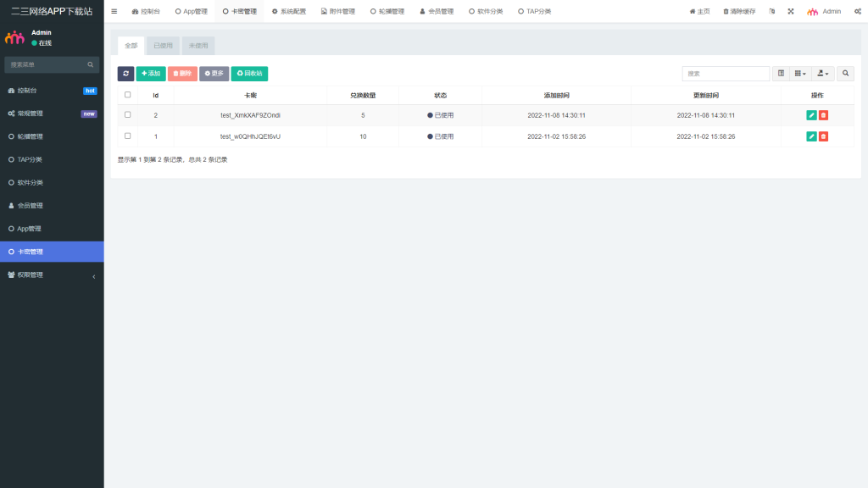This screenshot has height=488, width=868.
Task: Switch to the 已使用 filter tab
Action: 163,46
